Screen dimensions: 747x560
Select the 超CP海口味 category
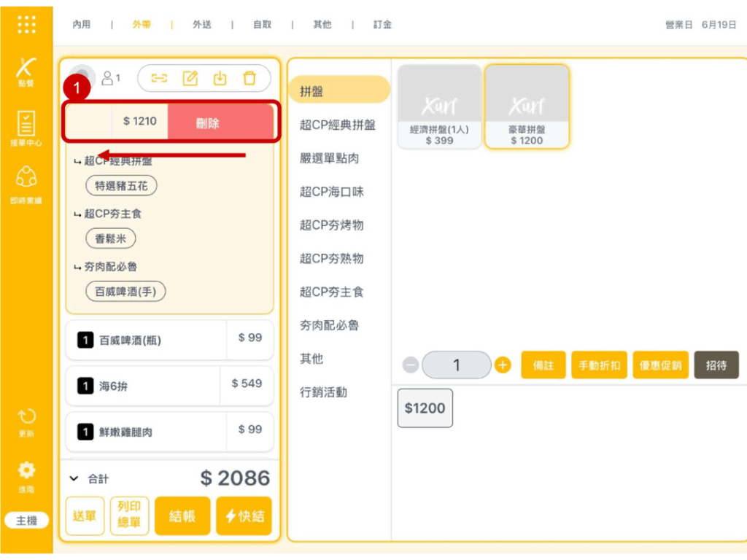(332, 192)
